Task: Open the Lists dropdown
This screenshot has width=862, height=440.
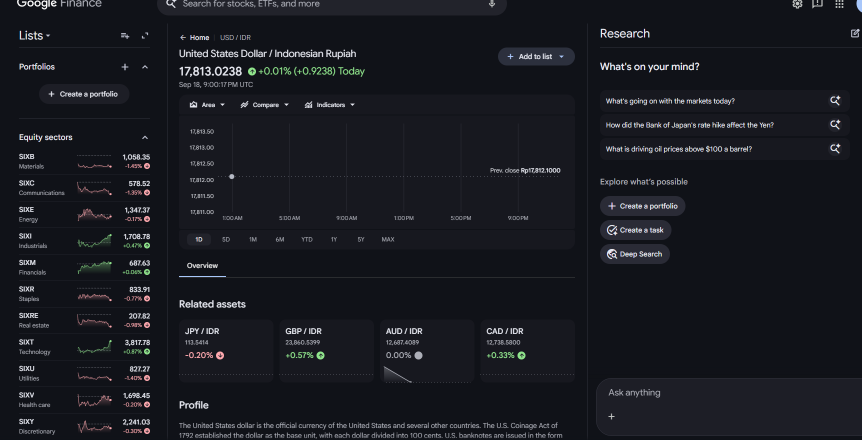Action: pos(35,36)
